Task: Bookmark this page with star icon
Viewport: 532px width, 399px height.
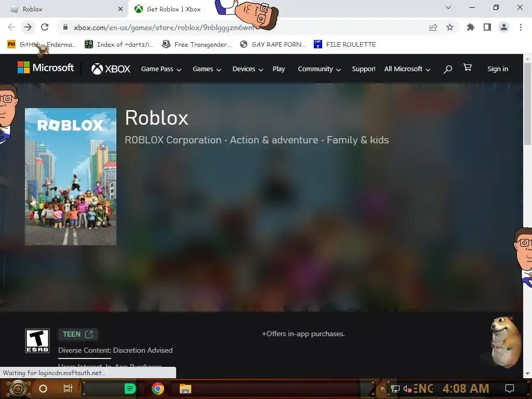Action: point(450,27)
